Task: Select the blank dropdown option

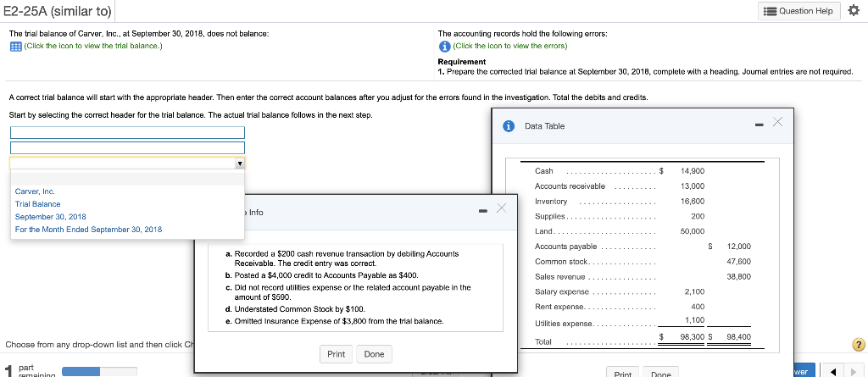Action: (127, 179)
